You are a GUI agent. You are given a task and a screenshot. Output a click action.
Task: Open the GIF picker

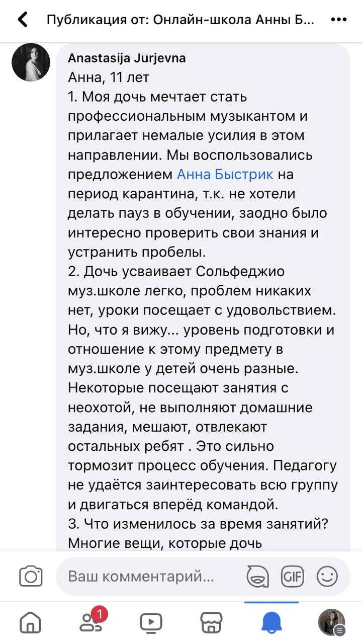click(x=293, y=576)
